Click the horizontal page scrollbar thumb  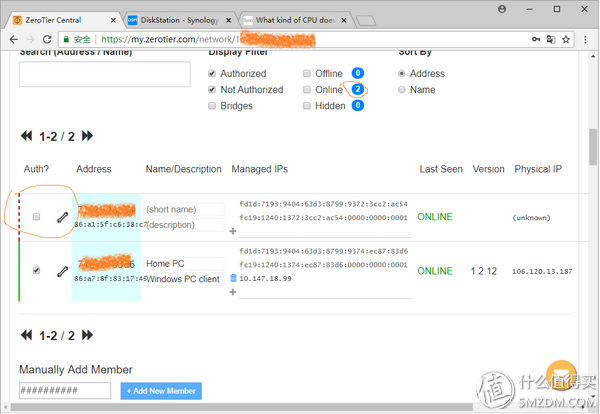(x=242, y=407)
